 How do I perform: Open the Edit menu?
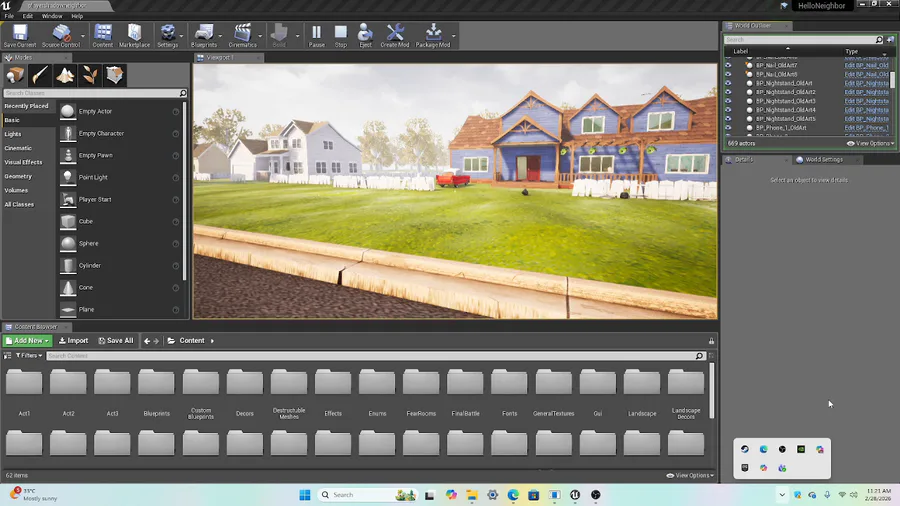tap(28, 16)
